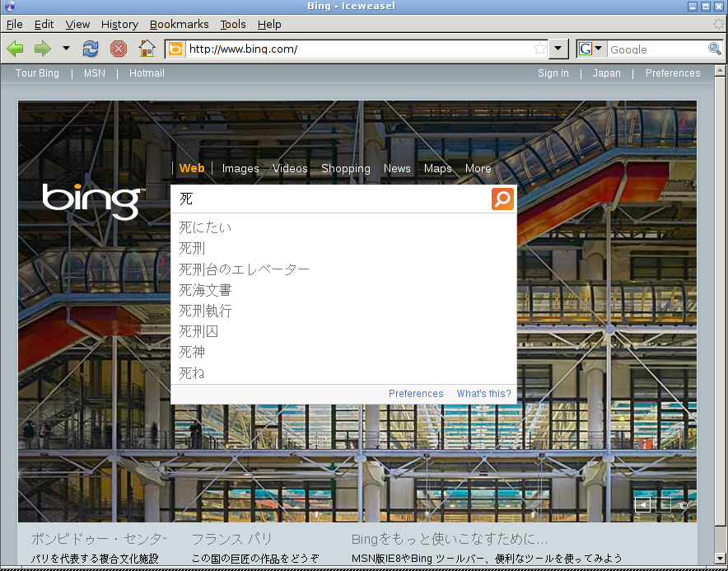Show image copyright info icon
728x571 pixels.
(684, 505)
